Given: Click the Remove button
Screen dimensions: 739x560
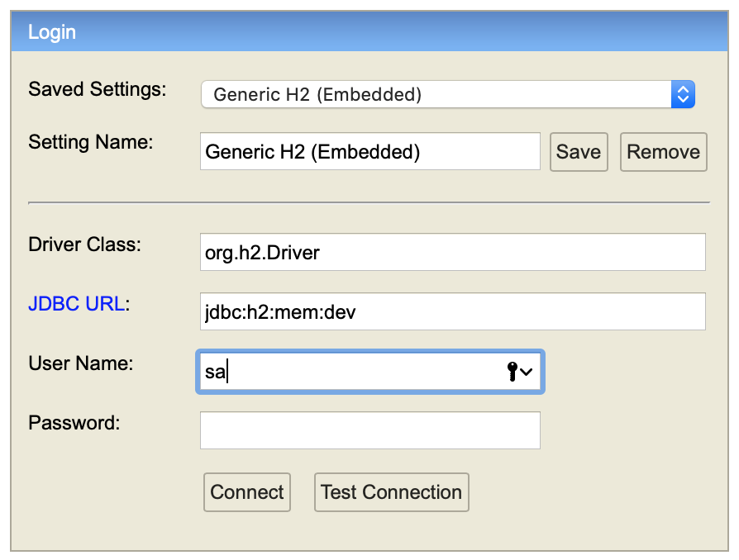Looking at the screenshot, I should pos(664,152).
